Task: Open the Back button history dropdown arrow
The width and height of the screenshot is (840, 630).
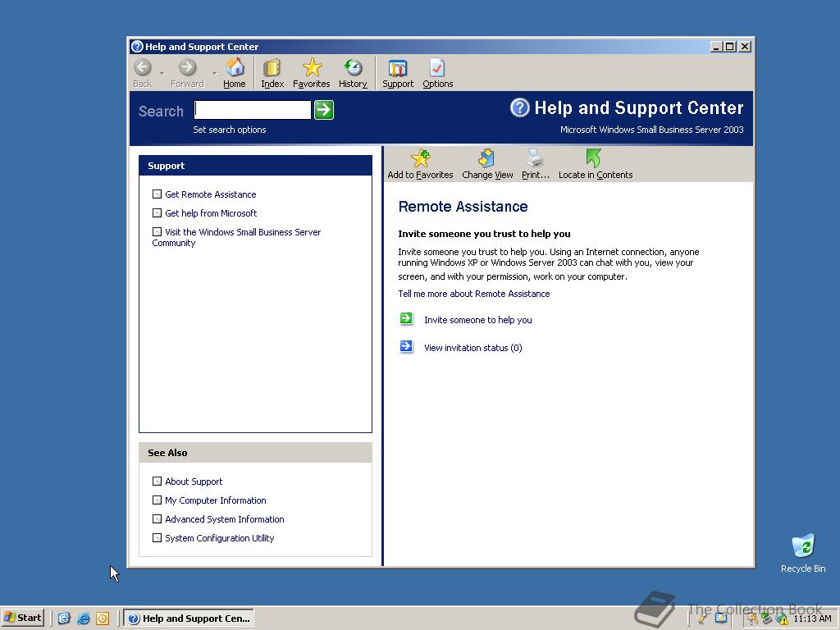Action: click(162, 73)
